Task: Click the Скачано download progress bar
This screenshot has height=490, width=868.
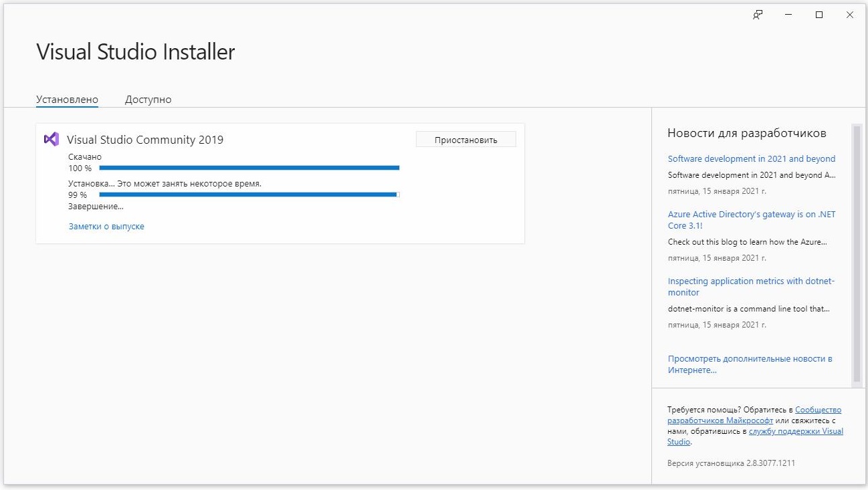Action: click(x=249, y=168)
